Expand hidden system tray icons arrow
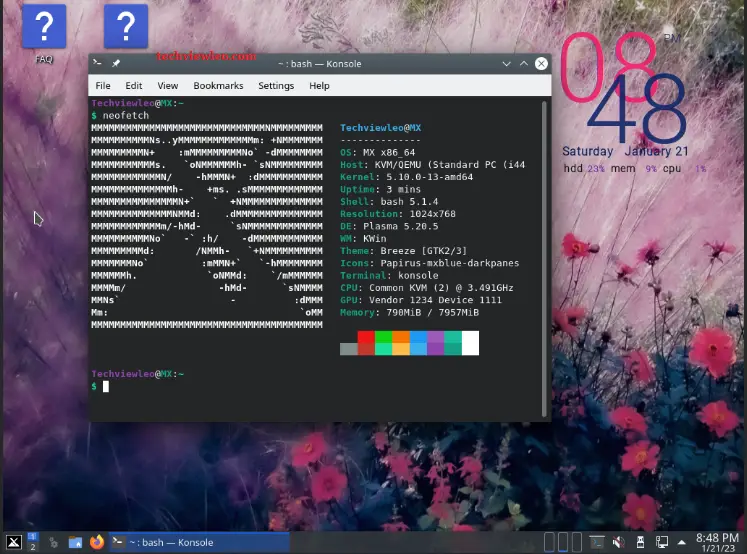Screen dimensions: 747x554 682,542
